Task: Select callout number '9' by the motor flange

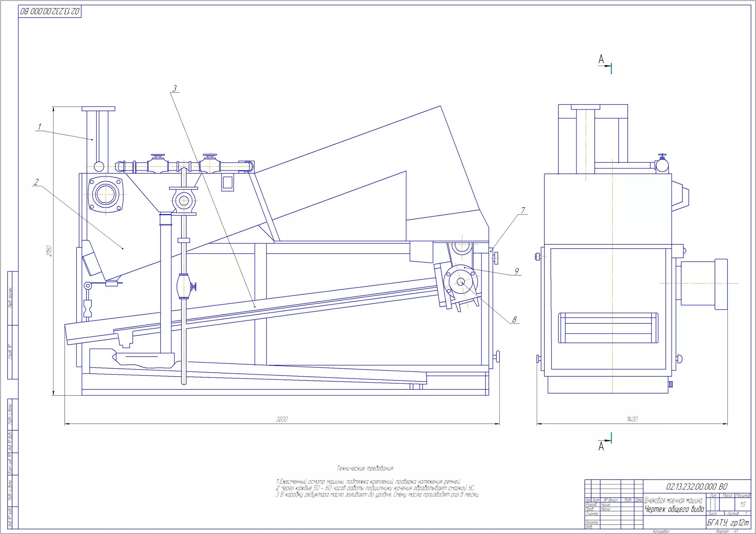Action: [x=517, y=271]
